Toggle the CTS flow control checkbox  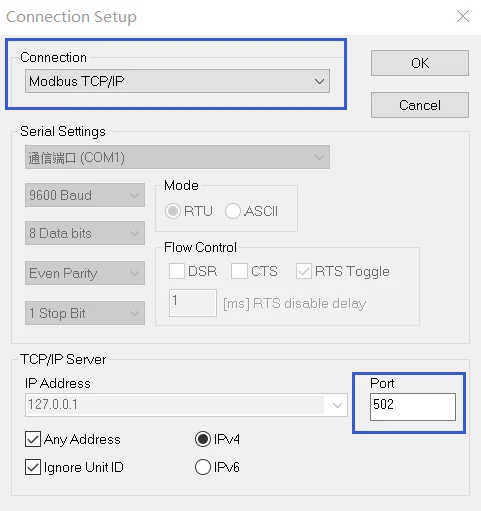pos(239,271)
